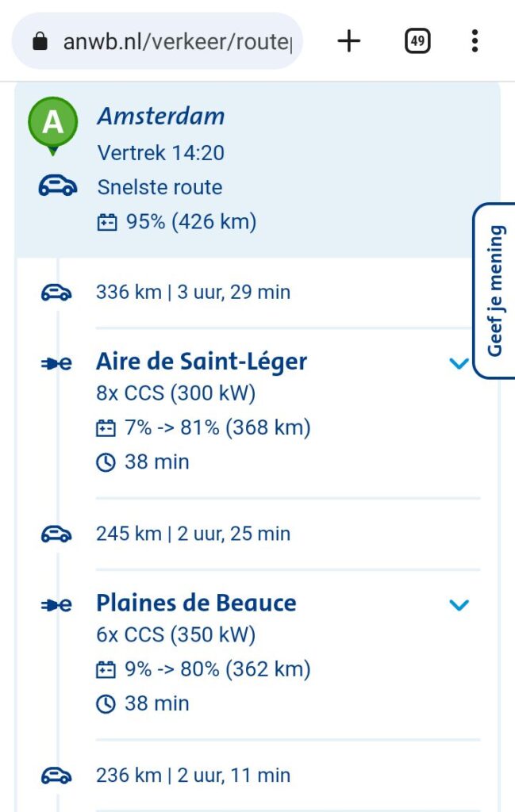Open the browser three-dot menu
Screen dimensions: 515x812
475,41
